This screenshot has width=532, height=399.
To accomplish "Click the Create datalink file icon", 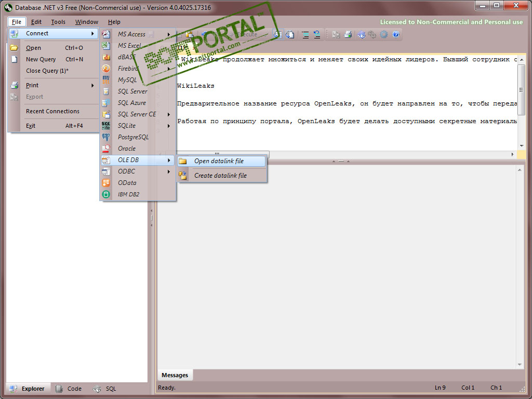I will point(183,176).
